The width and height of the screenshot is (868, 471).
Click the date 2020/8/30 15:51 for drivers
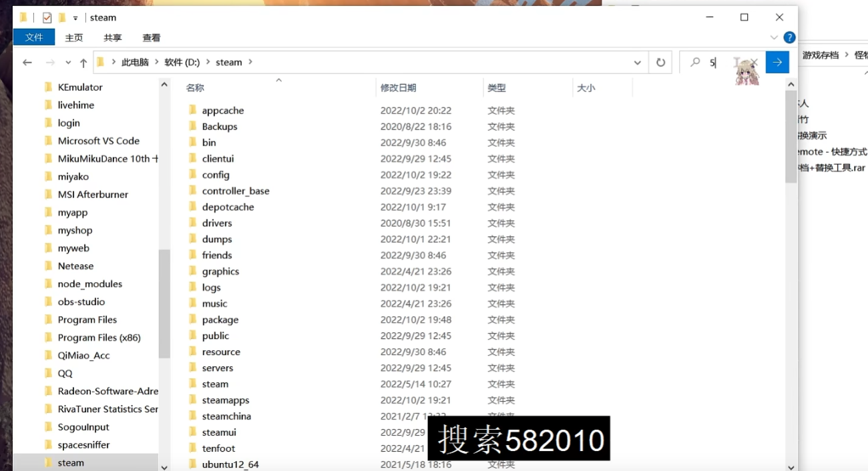(x=416, y=223)
